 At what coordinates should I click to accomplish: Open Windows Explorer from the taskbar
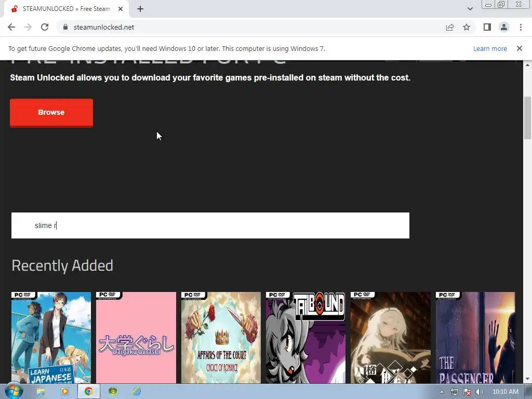[41, 392]
